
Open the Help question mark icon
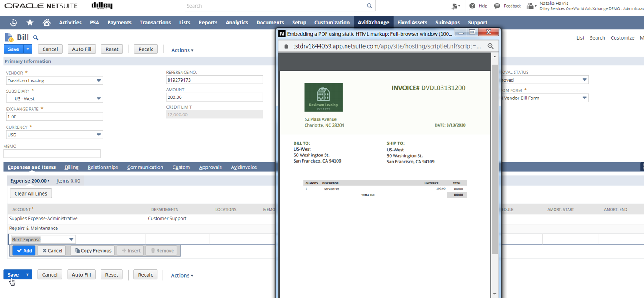click(x=472, y=6)
